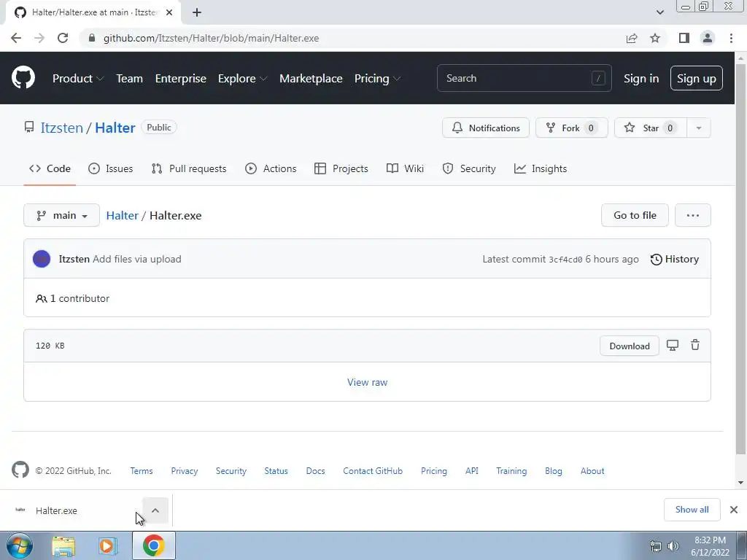Viewport: 747px width, 560px height.
Task: Expand the Explore menu
Action: pos(242,79)
